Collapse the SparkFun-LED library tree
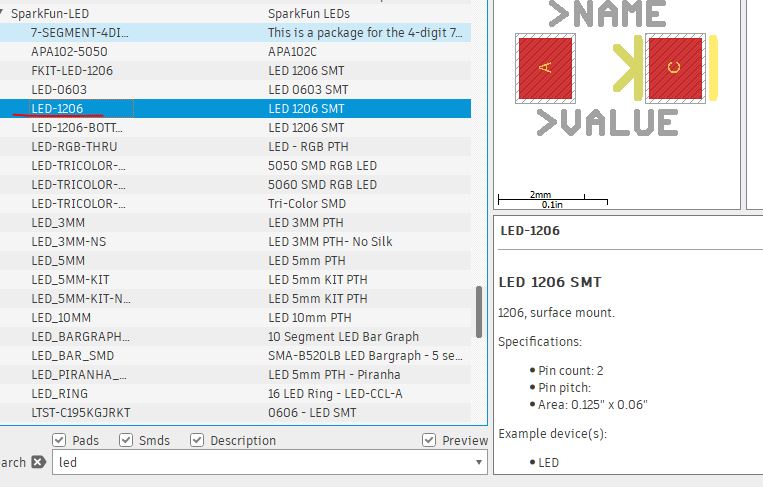763x487 pixels. (2, 14)
